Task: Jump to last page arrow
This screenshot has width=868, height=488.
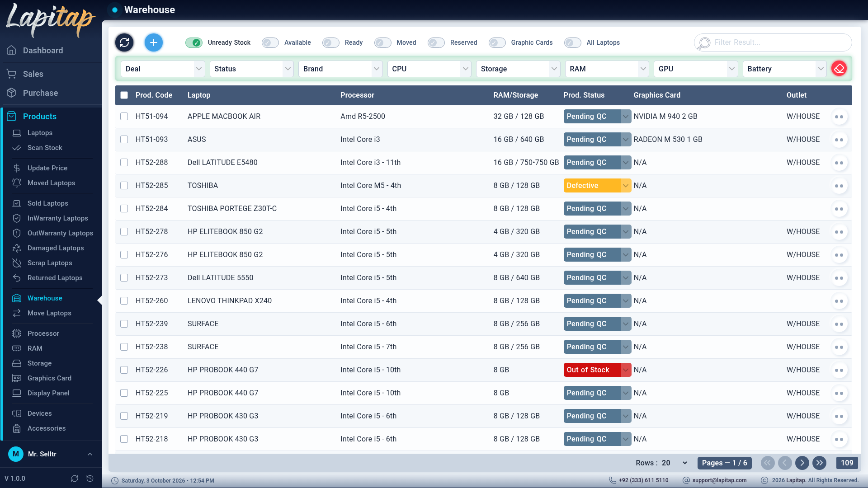Action: (819, 463)
